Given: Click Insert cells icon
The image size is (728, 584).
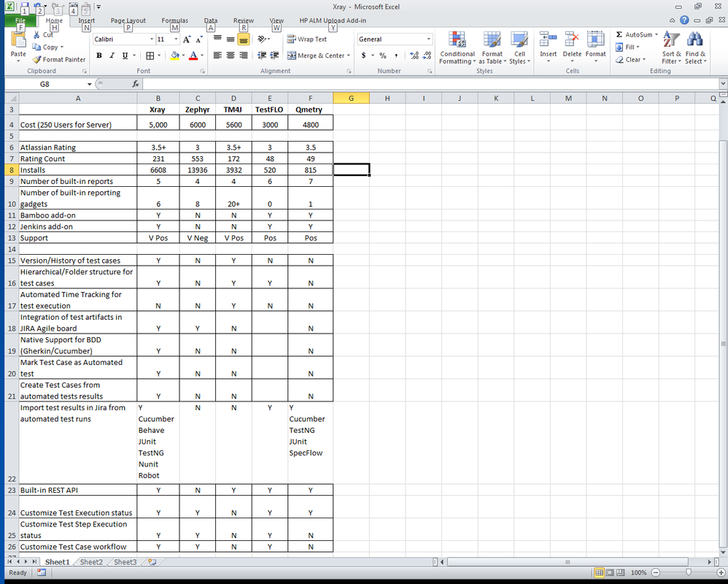Looking at the screenshot, I should (549, 40).
